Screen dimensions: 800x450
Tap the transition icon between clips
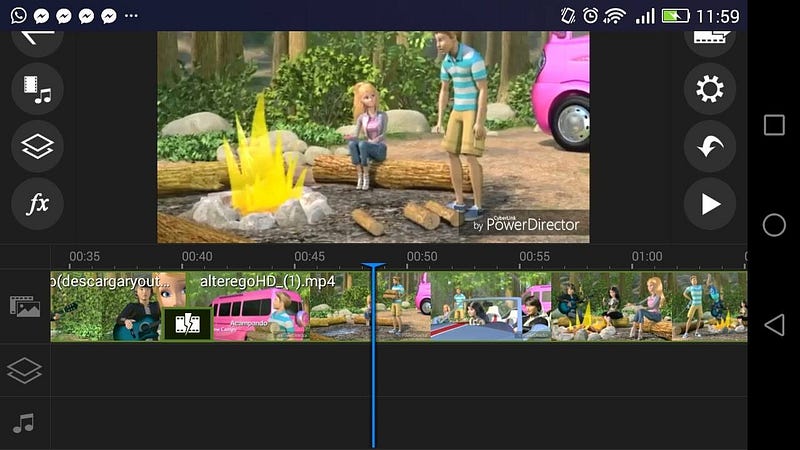point(187,324)
